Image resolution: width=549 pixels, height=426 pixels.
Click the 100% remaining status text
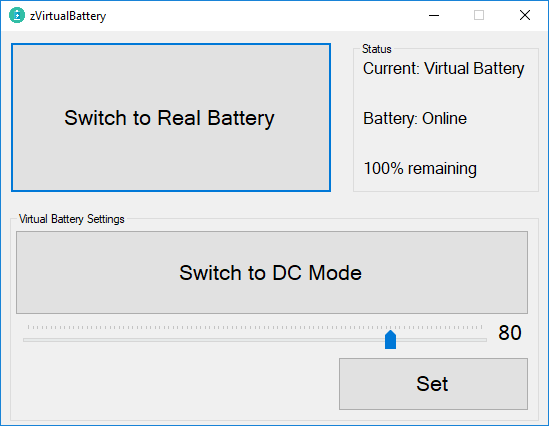tap(420, 168)
